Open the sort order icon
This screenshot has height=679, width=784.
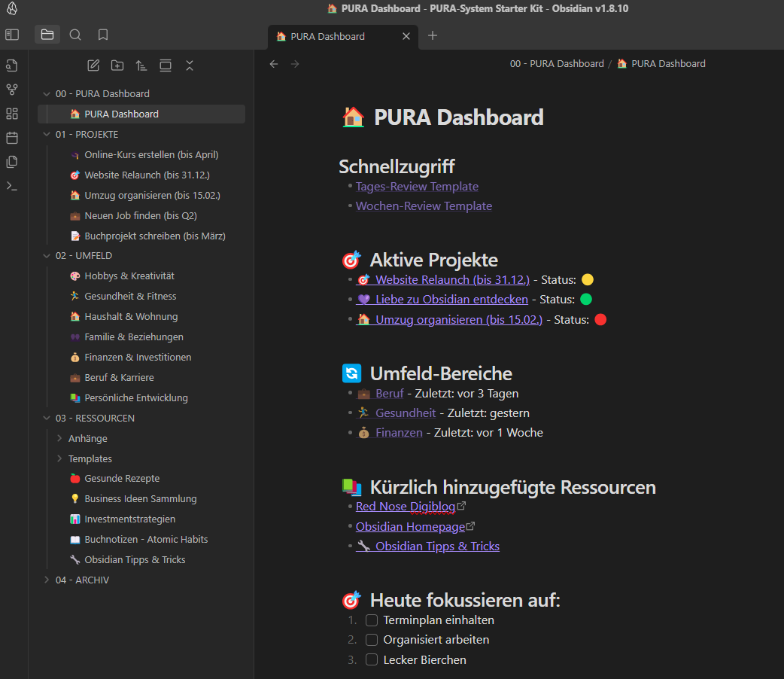[141, 65]
